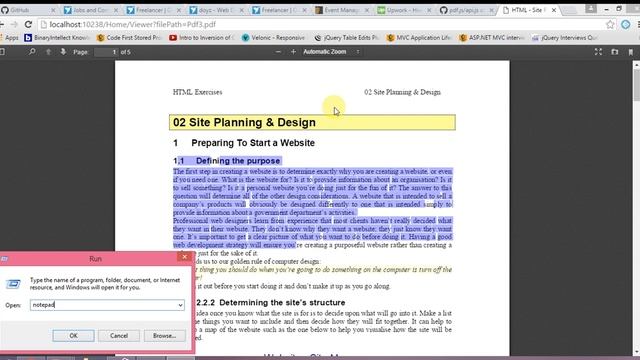Open jQuery Interviews Qu bookmark
The width and height of the screenshot is (640, 360).
click(x=565, y=38)
